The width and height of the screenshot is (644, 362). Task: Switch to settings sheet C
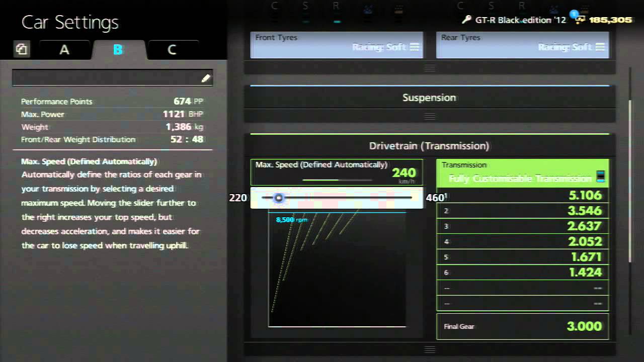172,50
